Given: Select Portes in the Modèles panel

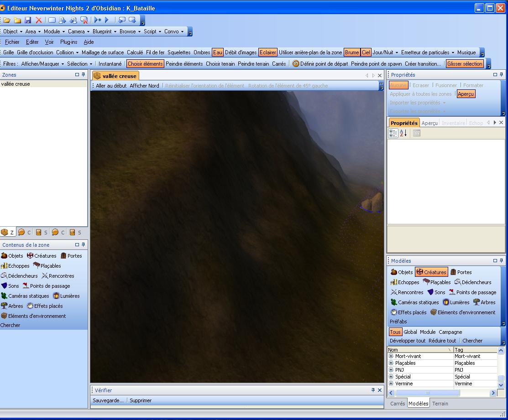Looking at the screenshot, I should 461,272.
